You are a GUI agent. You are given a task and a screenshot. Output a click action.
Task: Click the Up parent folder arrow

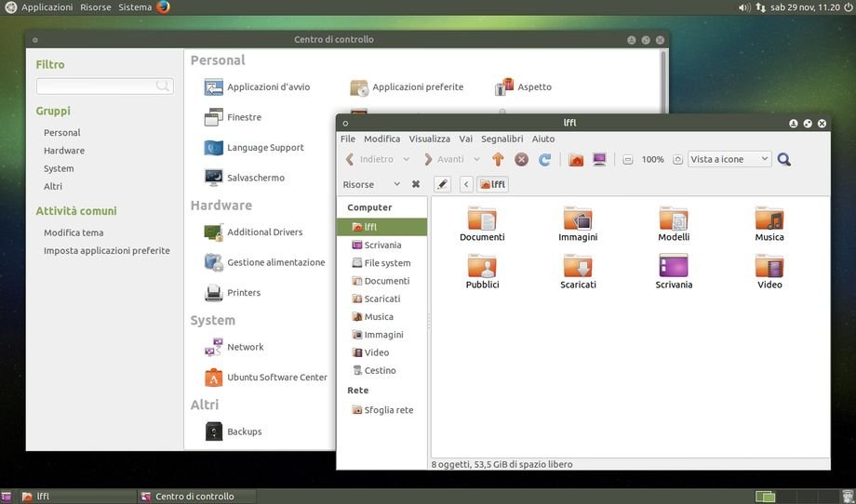coord(498,160)
